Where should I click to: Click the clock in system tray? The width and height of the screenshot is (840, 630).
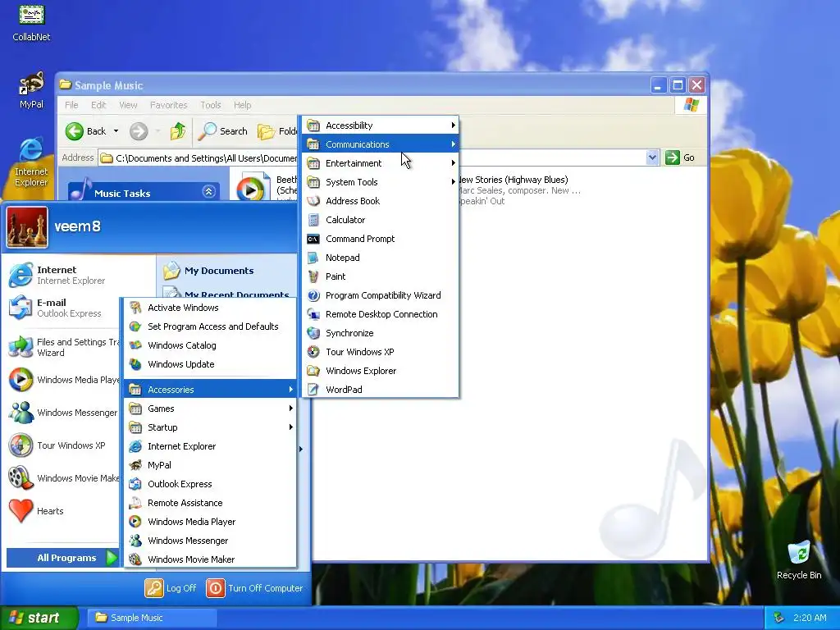tap(810, 618)
